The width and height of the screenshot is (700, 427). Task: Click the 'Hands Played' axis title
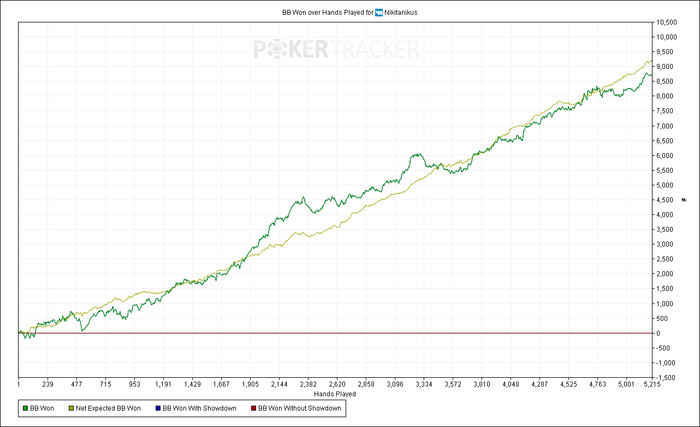coord(335,394)
